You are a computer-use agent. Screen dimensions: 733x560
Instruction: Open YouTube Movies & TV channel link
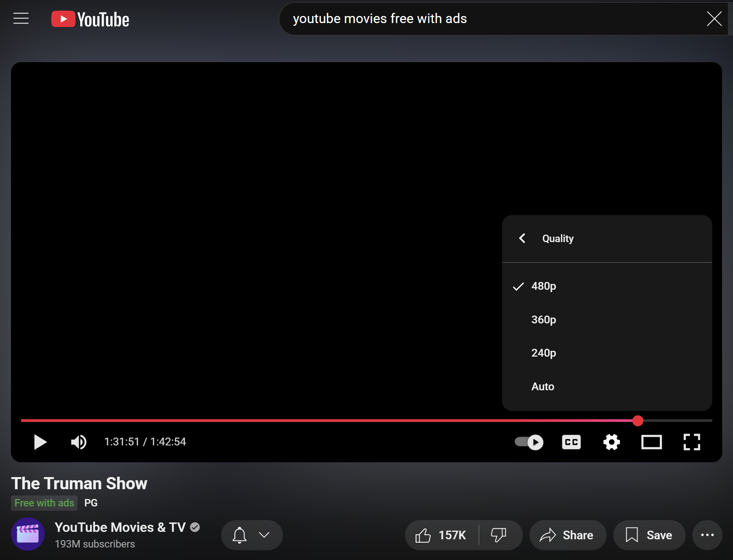coord(120,527)
